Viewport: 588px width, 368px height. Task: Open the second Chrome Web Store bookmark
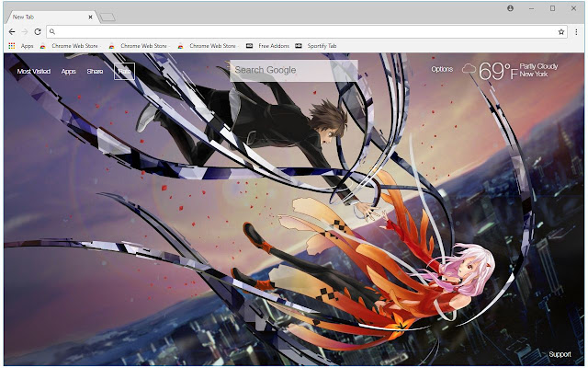pos(139,46)
